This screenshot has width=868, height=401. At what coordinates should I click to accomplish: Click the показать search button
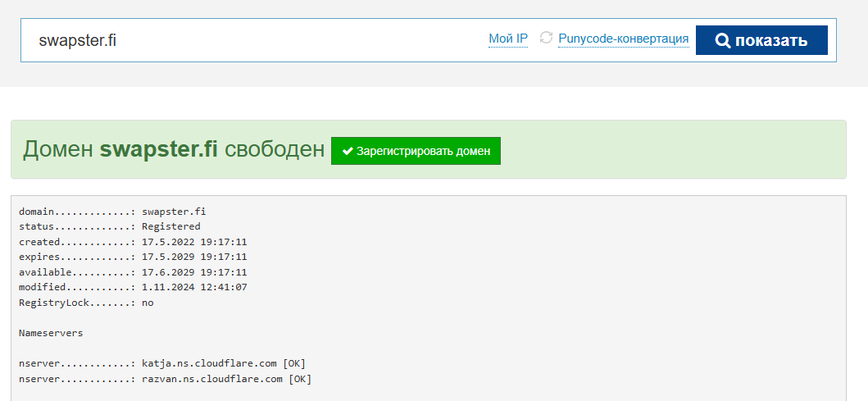pos(761,40)
